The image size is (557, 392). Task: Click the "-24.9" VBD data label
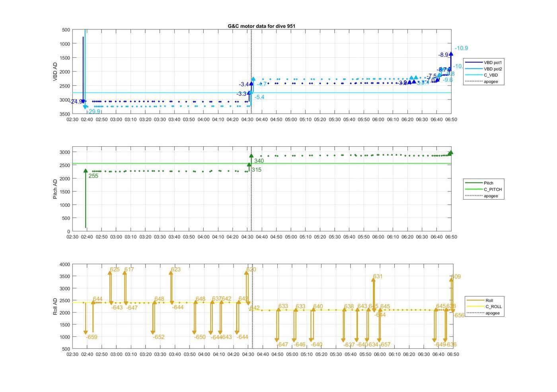click(76, 102)
